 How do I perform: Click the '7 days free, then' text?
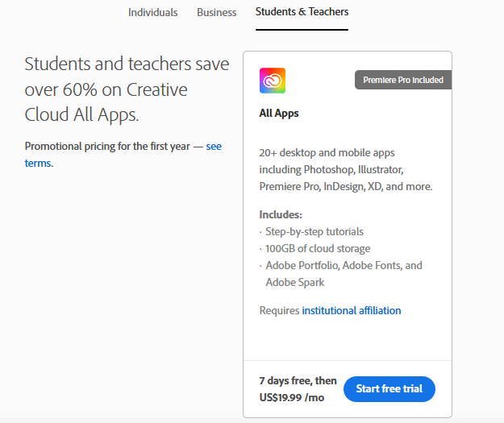tap(298, 380)
